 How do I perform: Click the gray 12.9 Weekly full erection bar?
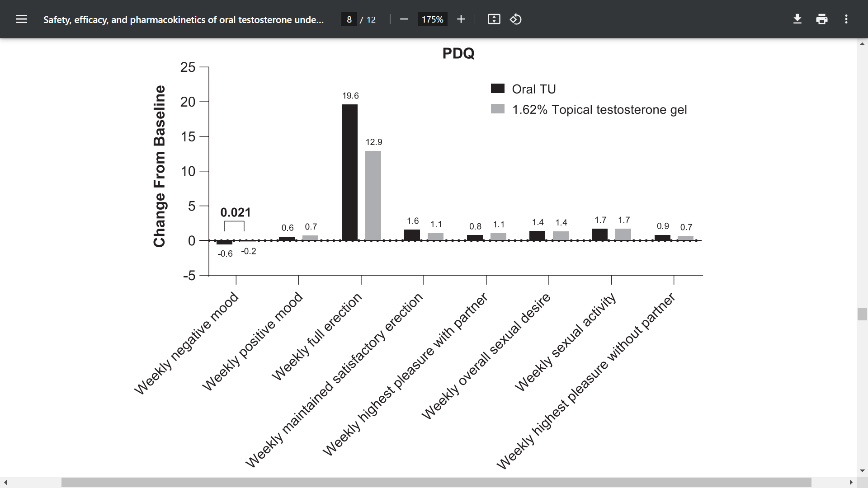373,196
